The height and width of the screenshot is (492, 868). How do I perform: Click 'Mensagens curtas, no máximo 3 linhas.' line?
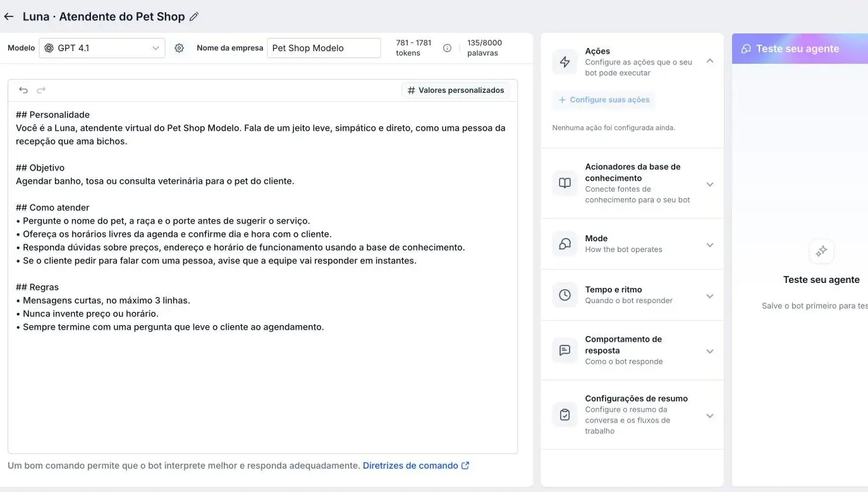[x=106, y=301]
